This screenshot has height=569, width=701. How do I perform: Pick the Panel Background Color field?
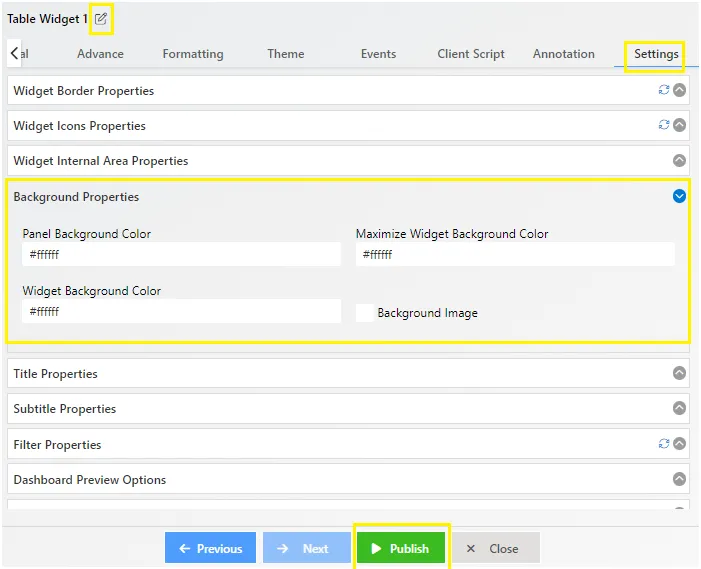[x=182, y=254]
